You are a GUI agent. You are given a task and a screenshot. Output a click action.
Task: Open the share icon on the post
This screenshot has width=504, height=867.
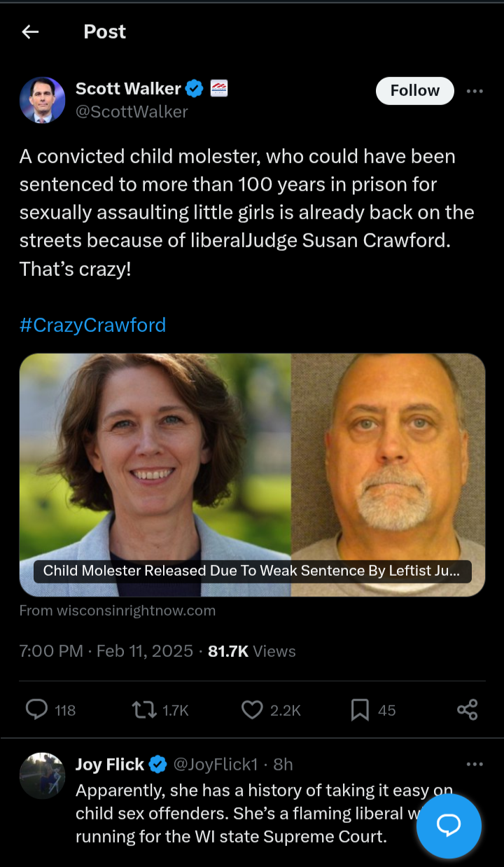coord(467,709)
